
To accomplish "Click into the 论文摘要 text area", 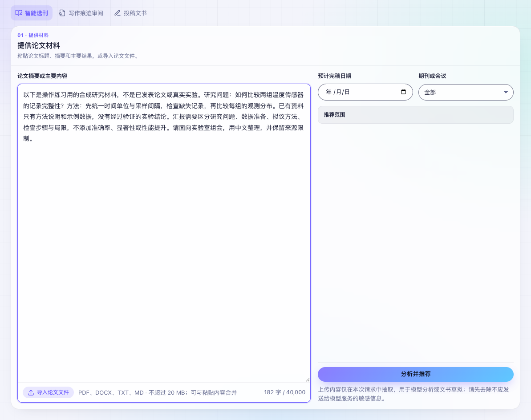I will coord(164,233).
